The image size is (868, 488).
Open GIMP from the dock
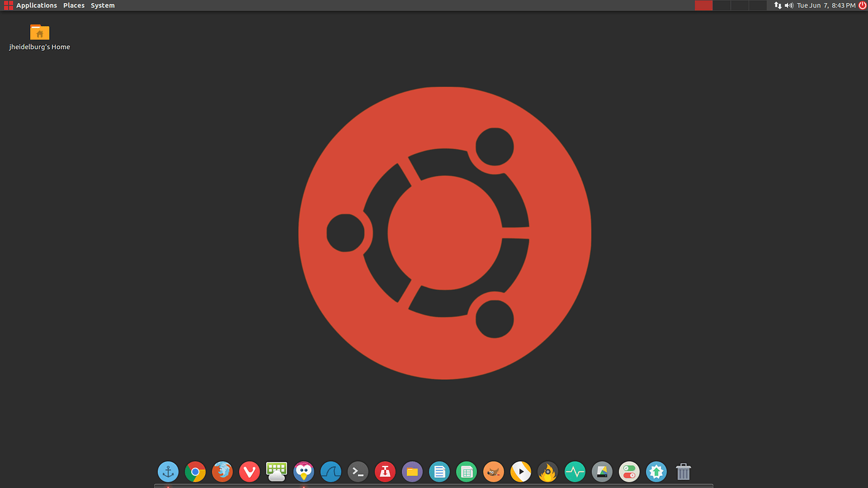(493, 471)
